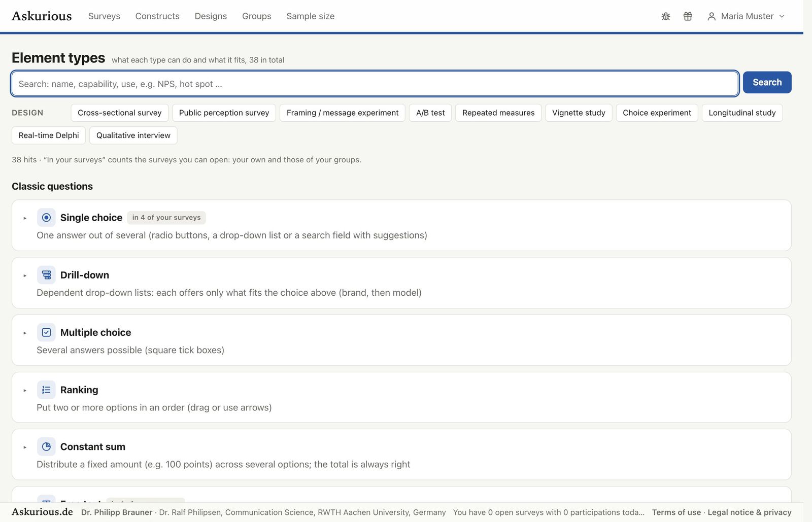
Task: Click the user profile icon
Action: coord(712,16)
